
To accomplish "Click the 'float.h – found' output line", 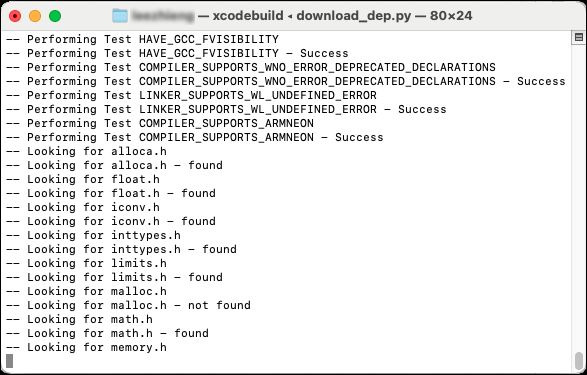I will (x=111, y=193).
